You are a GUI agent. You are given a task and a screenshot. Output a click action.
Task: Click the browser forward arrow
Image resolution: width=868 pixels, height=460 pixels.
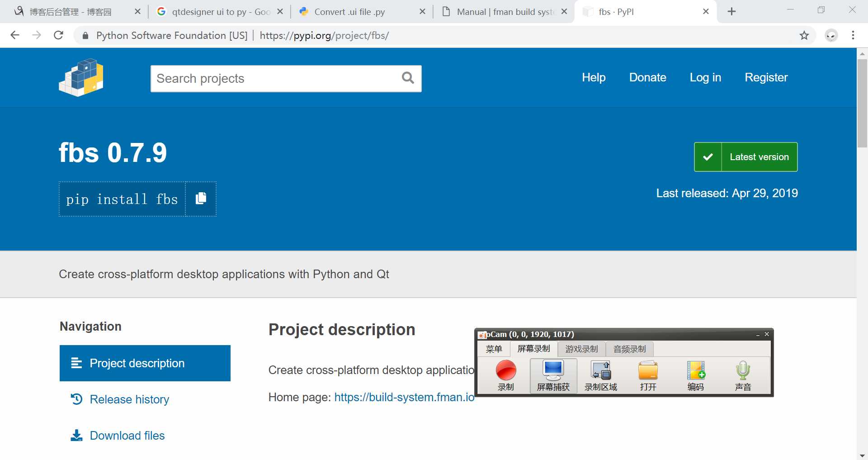coord(37,35)
